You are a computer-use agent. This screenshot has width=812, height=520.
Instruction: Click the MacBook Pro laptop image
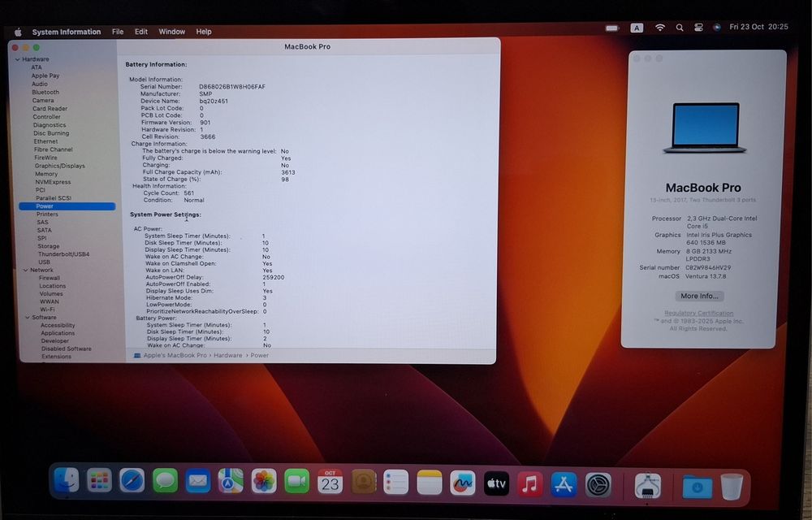(x=705, y=128)
